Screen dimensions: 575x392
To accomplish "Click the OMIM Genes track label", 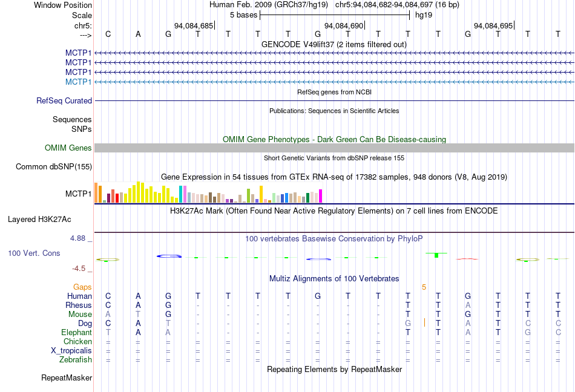I will (x=68, y=148).
